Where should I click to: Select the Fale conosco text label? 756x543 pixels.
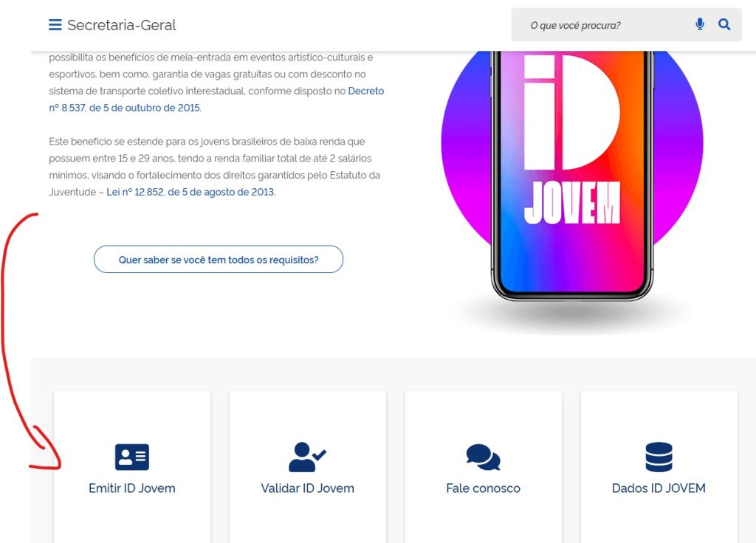click(x=483, y=488)
